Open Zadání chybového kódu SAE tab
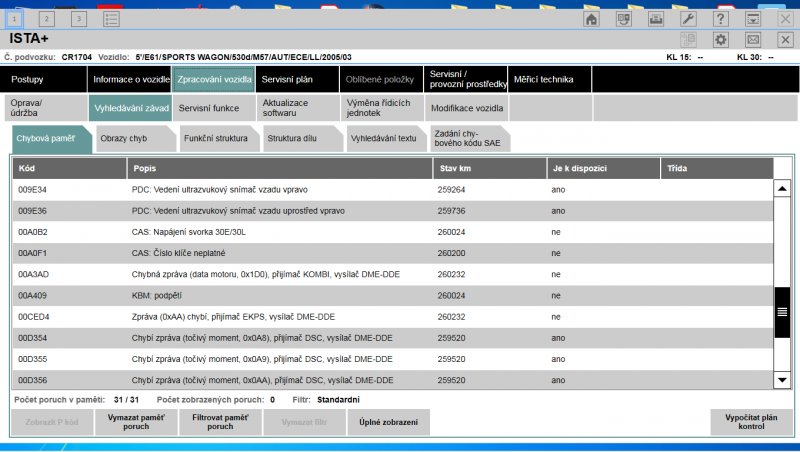 (470, 138)
